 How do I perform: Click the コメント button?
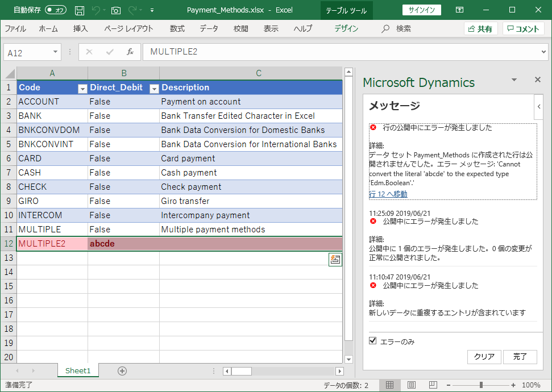pos(523,29)
